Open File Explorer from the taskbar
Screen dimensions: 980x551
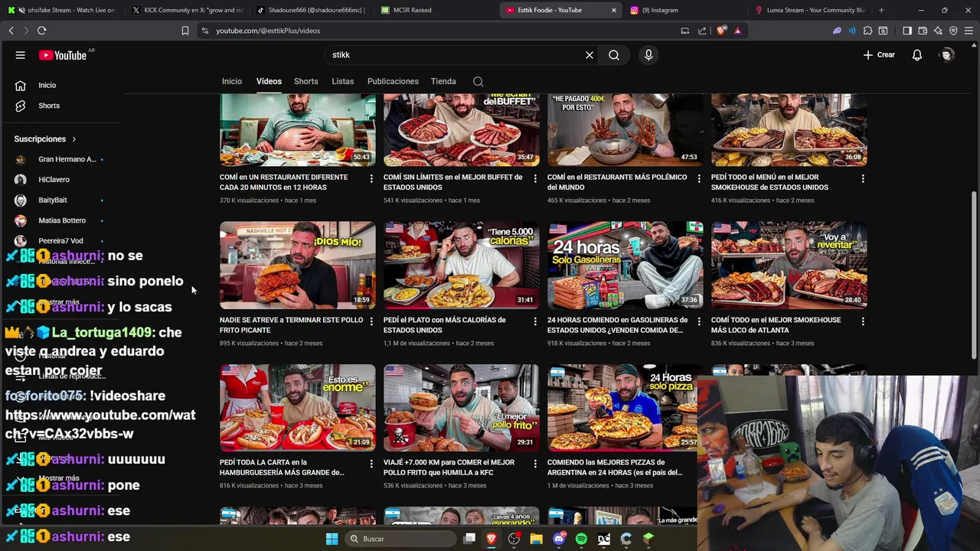[x=537, y=539]
